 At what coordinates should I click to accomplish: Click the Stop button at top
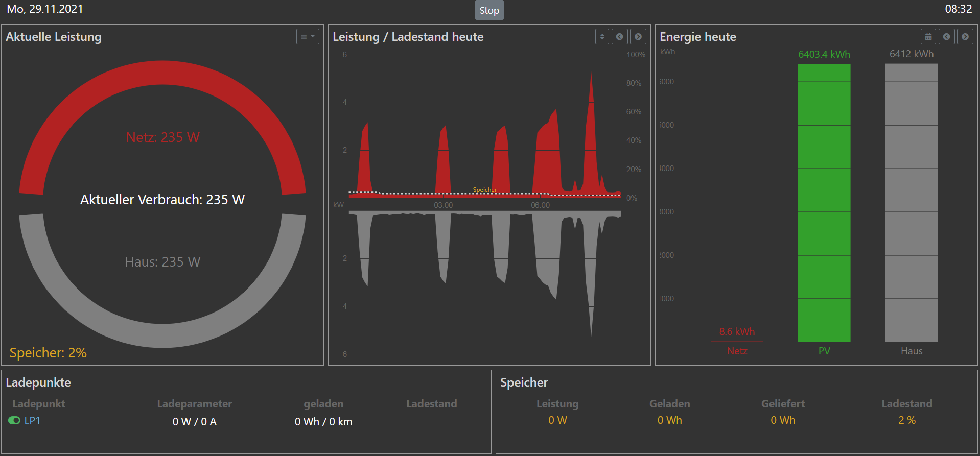(x=489, y=10)
